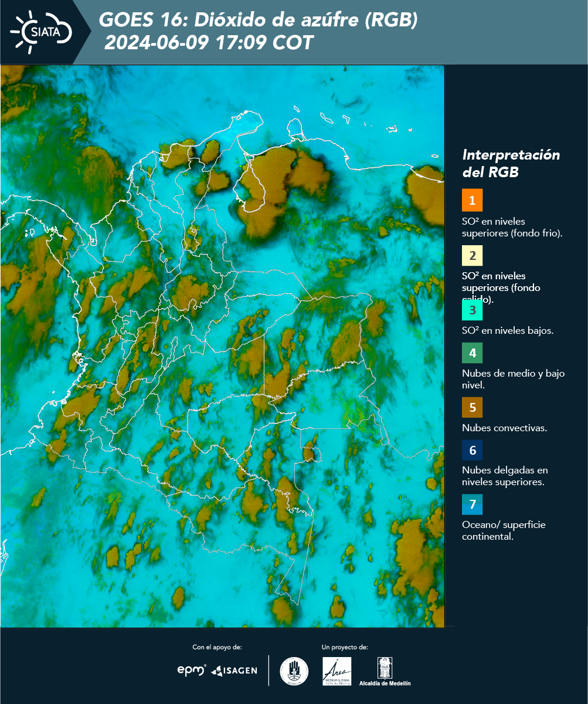Click 'Nubes convectivas.' label
588x704 pixels.
504,428
